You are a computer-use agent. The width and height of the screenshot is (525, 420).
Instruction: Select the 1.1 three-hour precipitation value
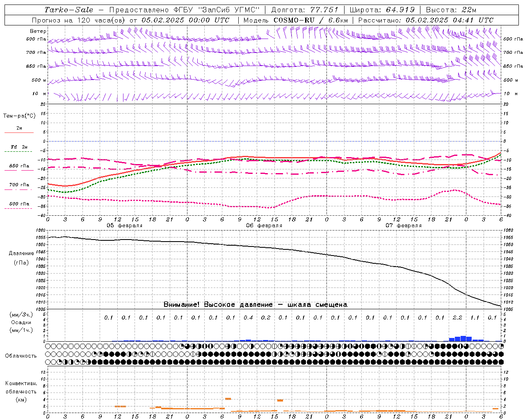tap(475, 317)
